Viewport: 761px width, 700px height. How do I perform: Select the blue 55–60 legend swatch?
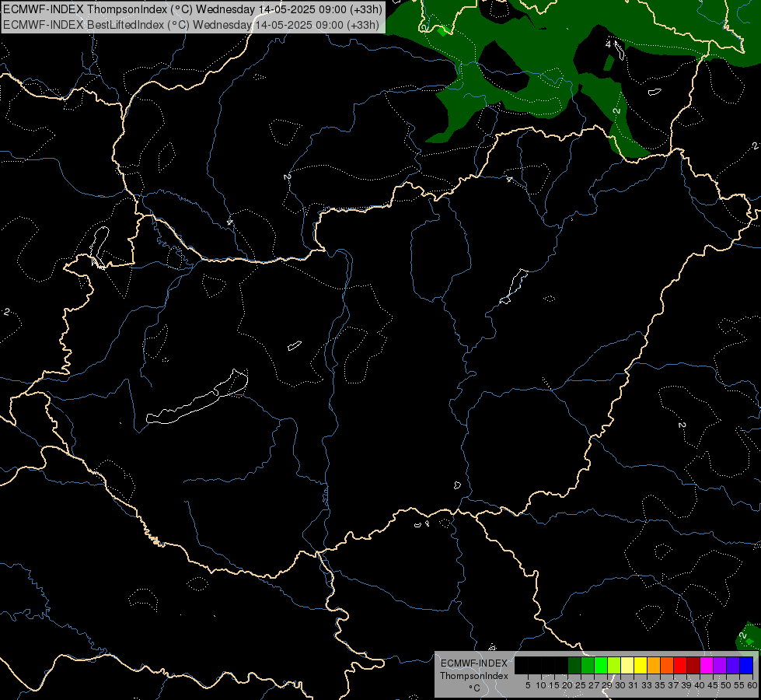tap(746, 665)
